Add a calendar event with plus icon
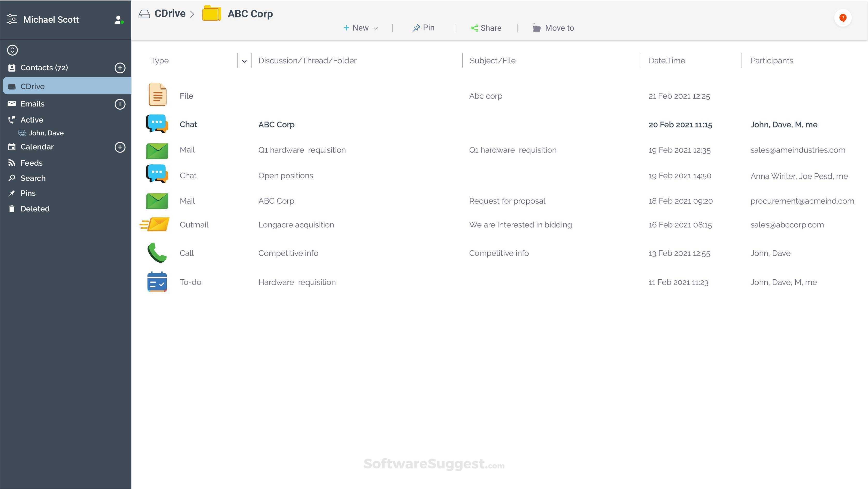 click(x=120, y=147)
